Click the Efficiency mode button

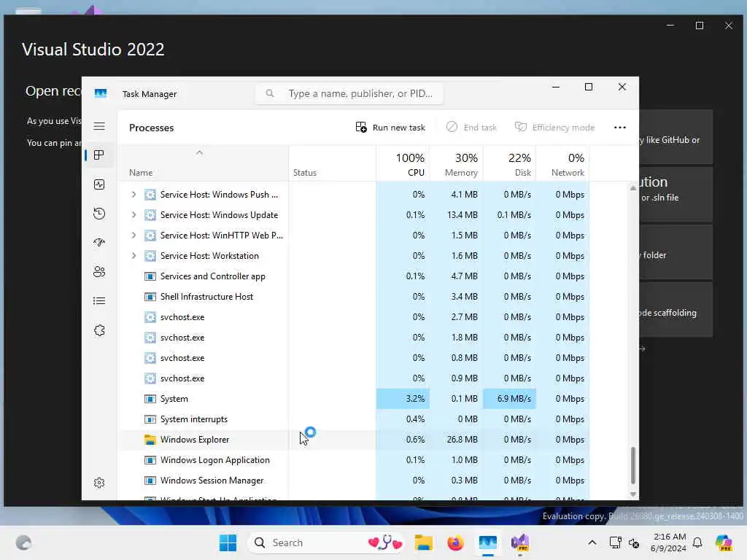(x=554, y=127)
